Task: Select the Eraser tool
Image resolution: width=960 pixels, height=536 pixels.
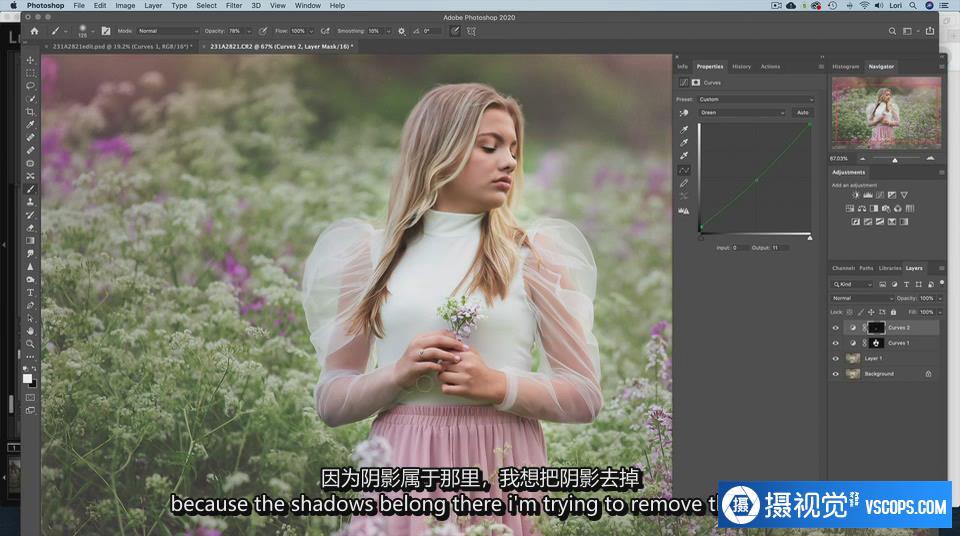Action: pos(30,228)
